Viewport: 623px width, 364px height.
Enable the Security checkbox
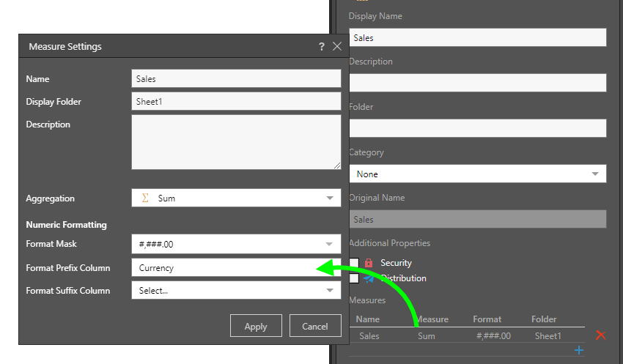pos(354,263)
